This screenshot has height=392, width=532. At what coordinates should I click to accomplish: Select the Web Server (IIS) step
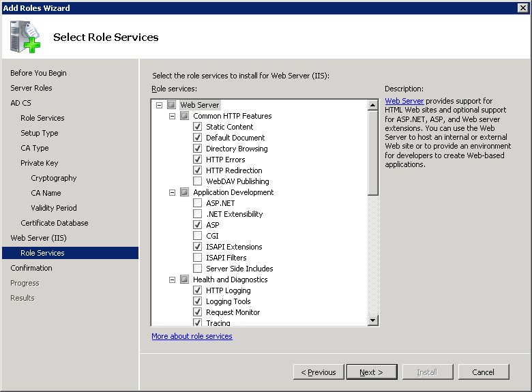(x=38, y=238)
